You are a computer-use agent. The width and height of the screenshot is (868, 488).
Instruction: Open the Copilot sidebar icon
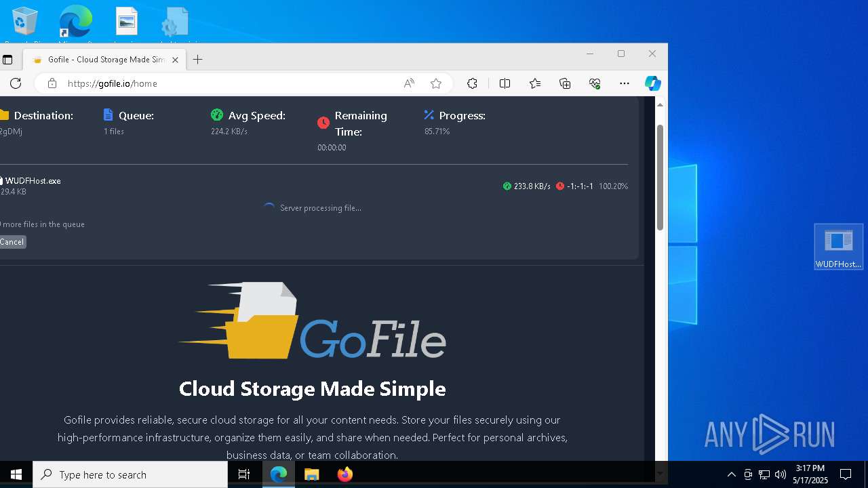pos(652,83)
